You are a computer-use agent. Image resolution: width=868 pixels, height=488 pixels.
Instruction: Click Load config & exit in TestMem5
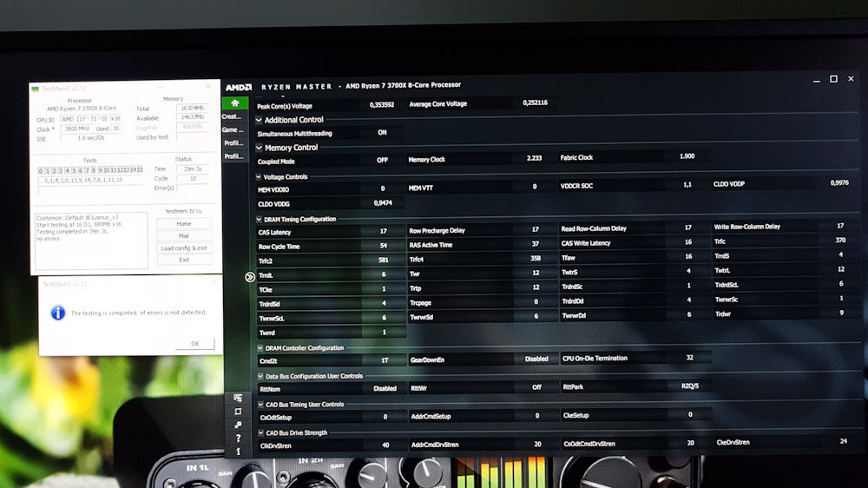184,248
